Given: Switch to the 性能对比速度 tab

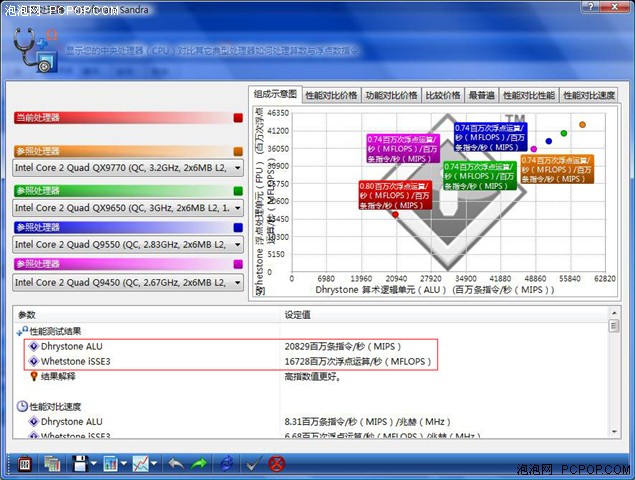Looking at the screenshot, I should tap(589, 95).
